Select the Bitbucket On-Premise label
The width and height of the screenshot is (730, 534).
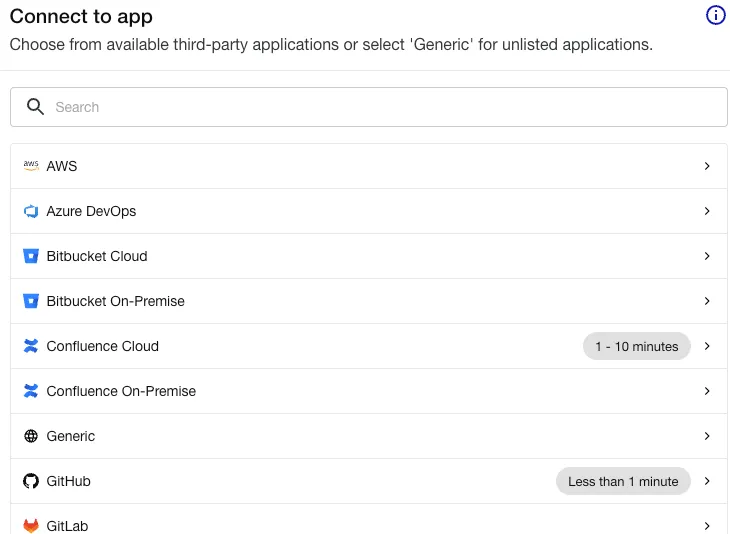115,301
